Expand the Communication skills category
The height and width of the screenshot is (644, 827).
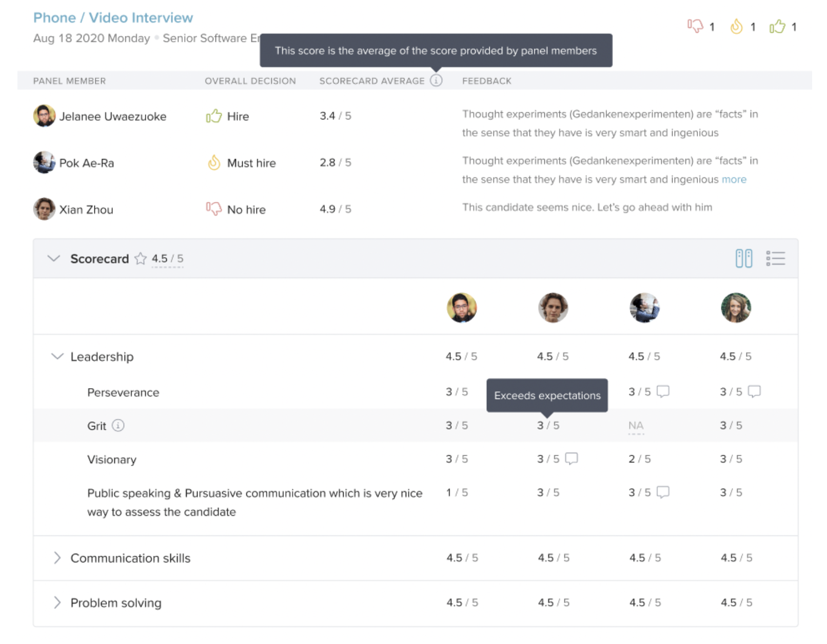57,558
